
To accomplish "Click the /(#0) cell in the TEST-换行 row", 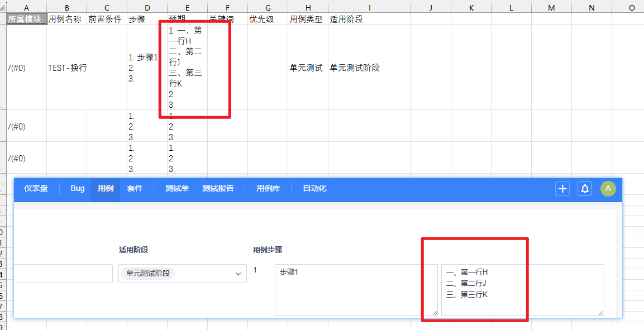I will click(27, 68).
